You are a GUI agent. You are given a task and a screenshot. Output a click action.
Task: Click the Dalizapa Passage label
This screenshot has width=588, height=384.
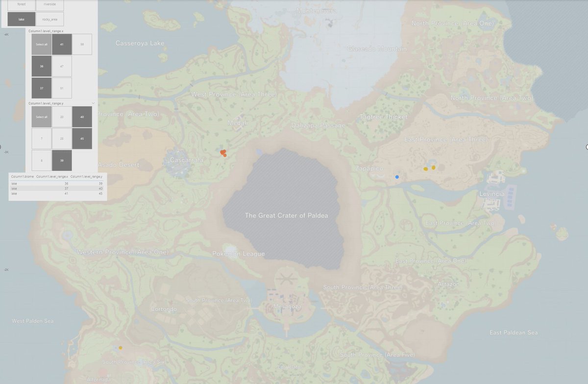tap(318, 125)
